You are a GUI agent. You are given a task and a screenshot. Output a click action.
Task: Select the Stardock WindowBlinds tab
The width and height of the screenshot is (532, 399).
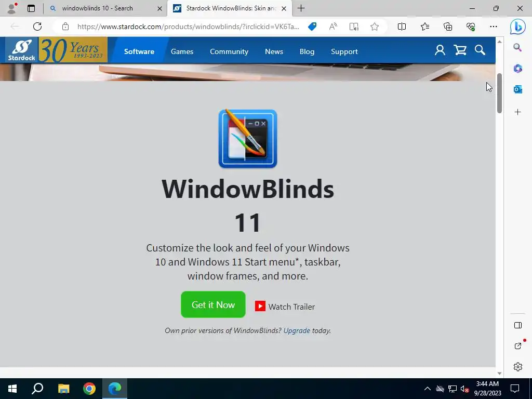[x=231, y=8]
